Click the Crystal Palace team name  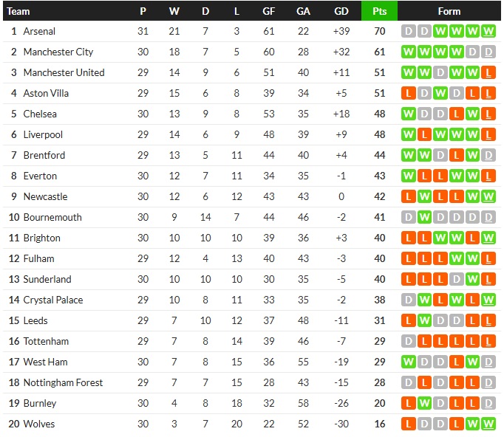coord(53,300)
